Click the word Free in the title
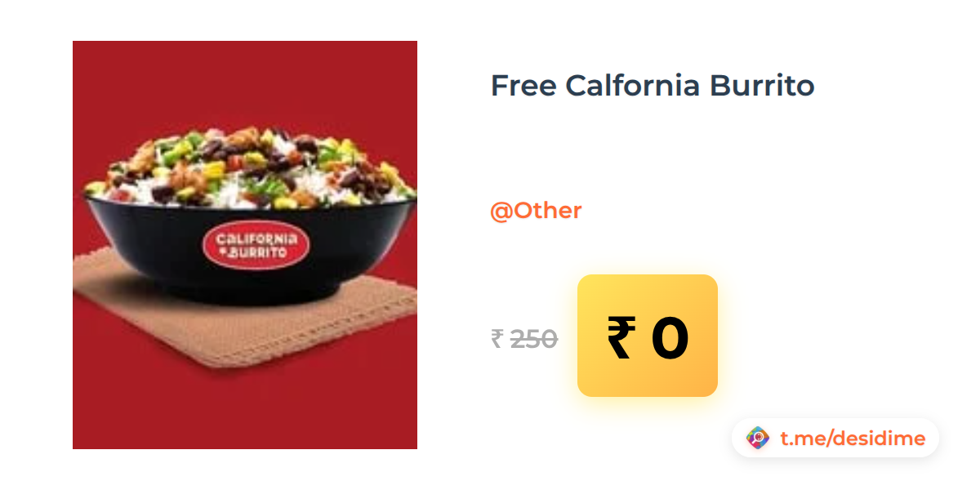This screenshot has height=490, width=980. pyautogui.click(x=523, y=85)
